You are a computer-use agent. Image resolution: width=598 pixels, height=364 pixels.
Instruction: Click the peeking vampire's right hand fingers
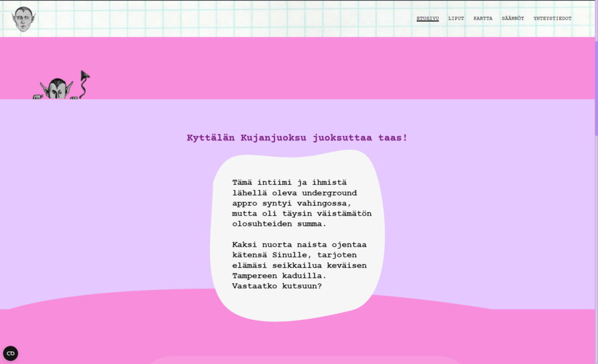(74, 97)
